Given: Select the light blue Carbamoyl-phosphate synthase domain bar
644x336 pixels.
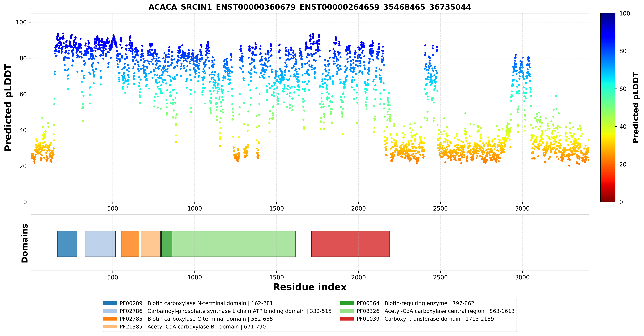Looking at the screenshot, I should 100,244.
